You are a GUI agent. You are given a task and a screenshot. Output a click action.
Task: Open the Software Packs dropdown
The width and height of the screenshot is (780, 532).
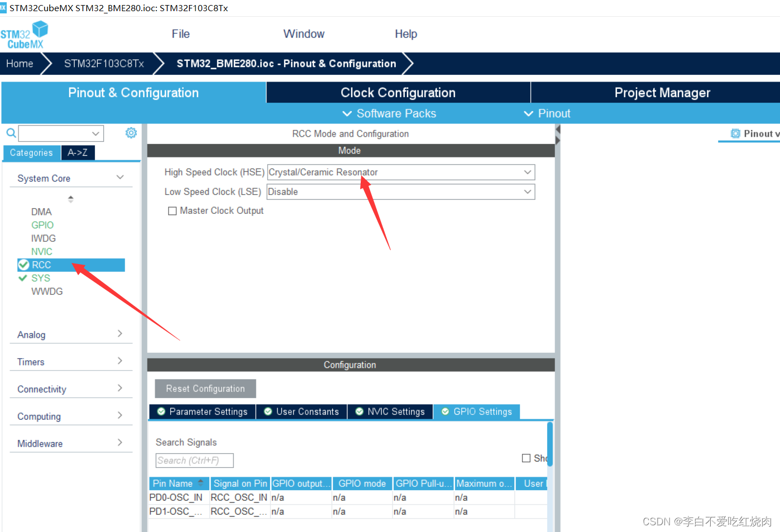[389, 113]
